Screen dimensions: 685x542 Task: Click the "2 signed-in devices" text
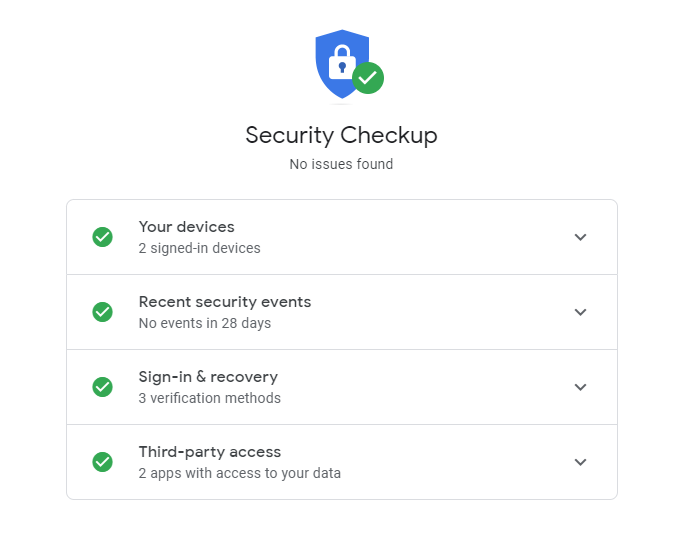coord(199,248)
